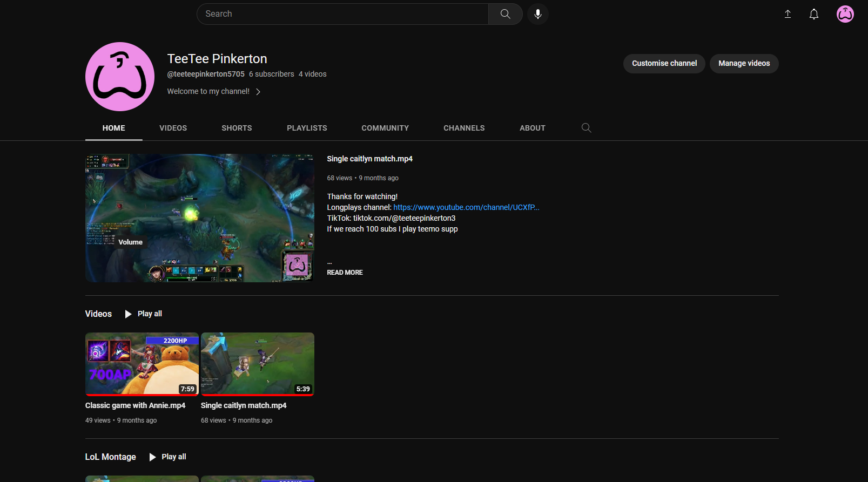868x482 pixels.
Task: Click If we reach 100 subs text
Action: [x=392, y=229]
